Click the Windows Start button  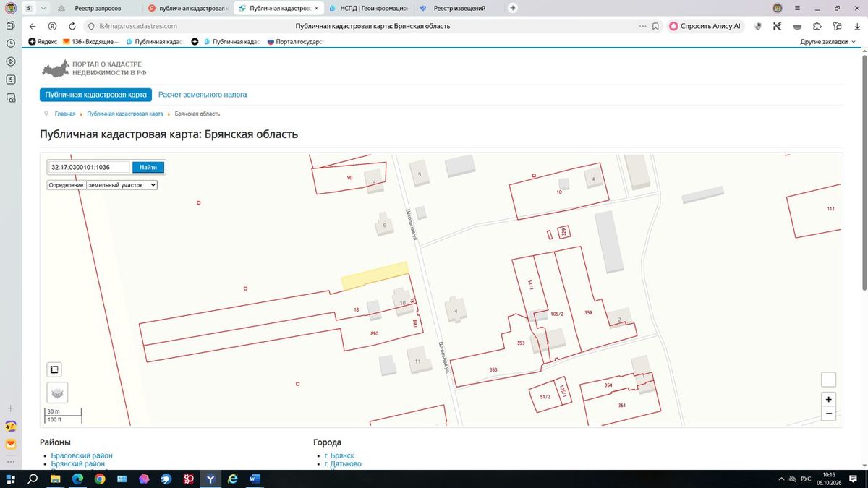(11, 479)
